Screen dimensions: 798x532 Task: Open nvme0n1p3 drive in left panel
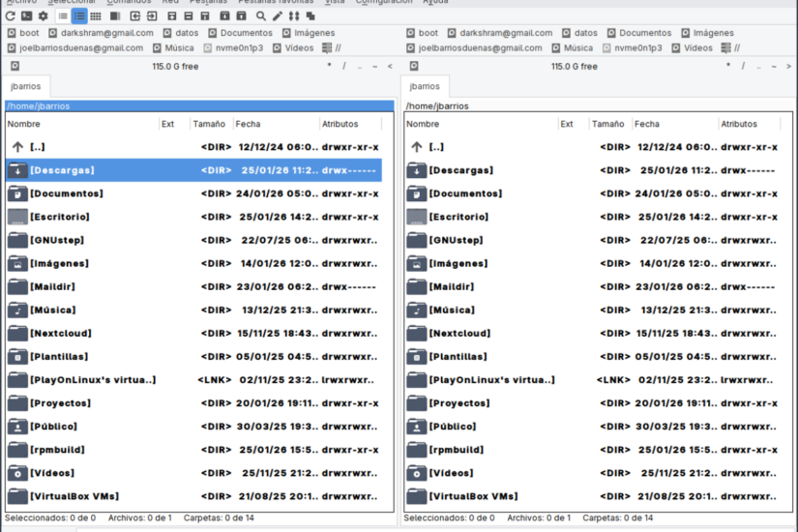234,47
